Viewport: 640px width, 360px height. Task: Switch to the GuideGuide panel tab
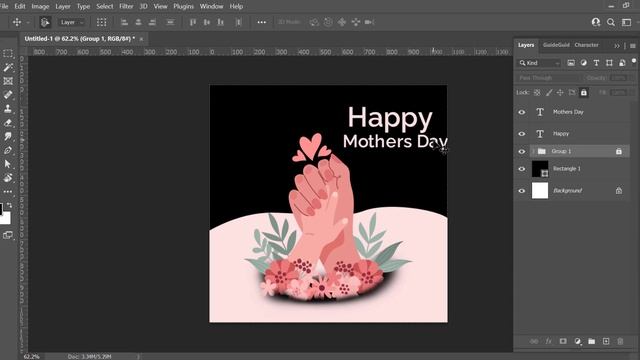(556, 45)
